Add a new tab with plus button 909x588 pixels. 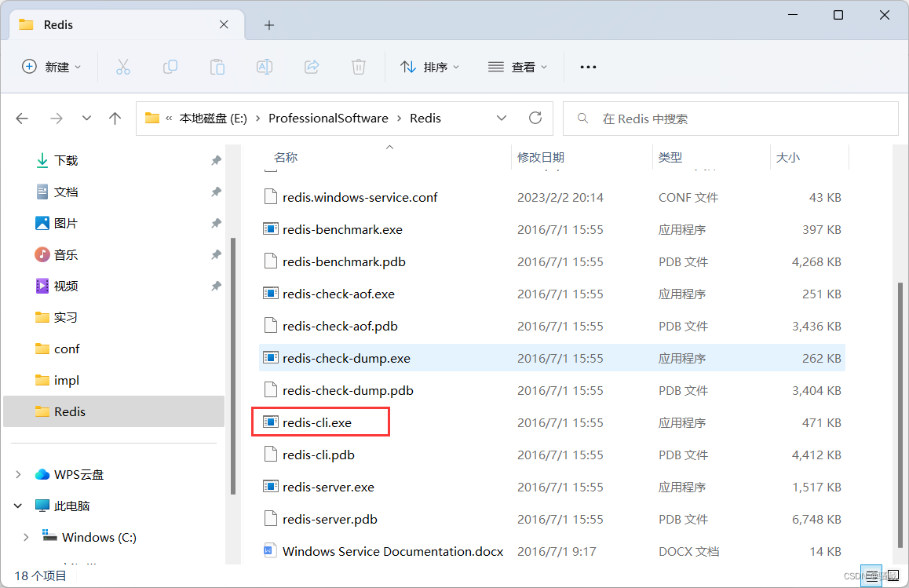pos(269,25)
